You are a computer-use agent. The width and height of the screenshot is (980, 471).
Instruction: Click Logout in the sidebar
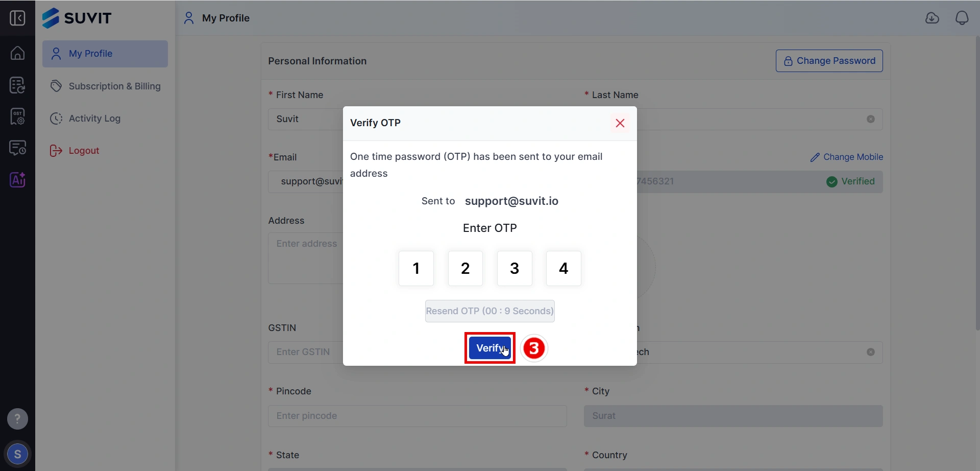point(75,151)
